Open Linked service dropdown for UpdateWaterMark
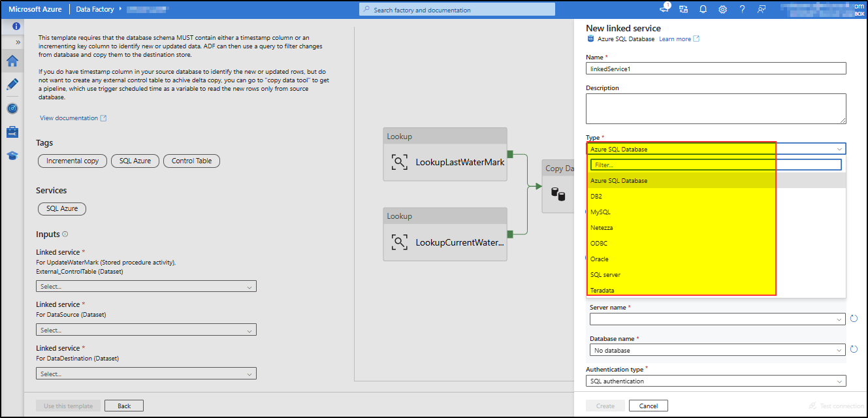 (146, 286)
